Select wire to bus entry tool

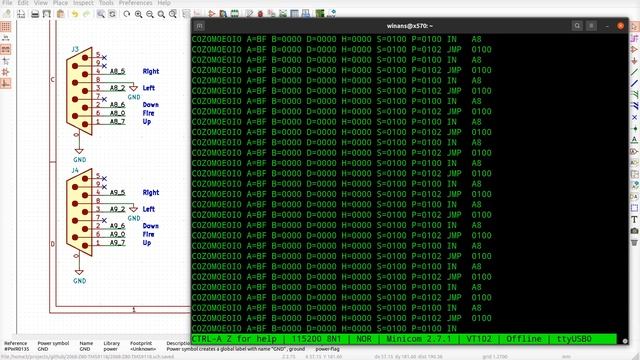[x=634, y=95]
